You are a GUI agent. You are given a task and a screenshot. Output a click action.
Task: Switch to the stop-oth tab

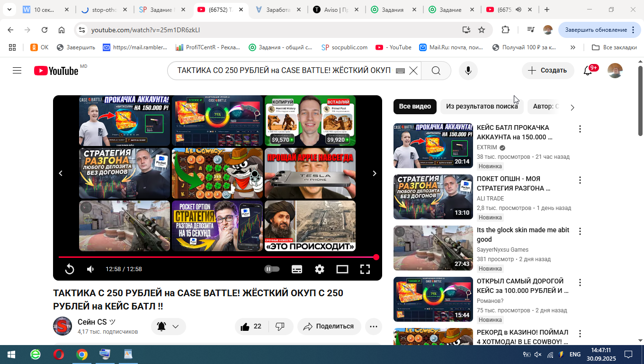[104, 9]
